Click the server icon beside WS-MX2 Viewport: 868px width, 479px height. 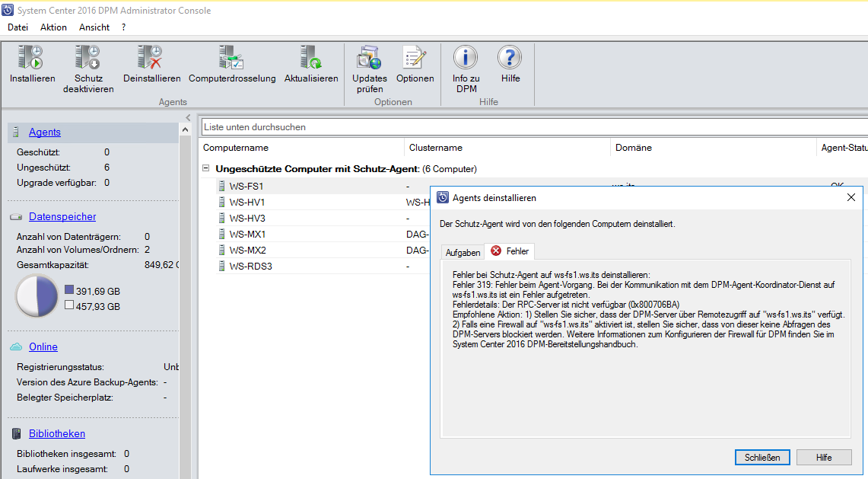[221, 250]
